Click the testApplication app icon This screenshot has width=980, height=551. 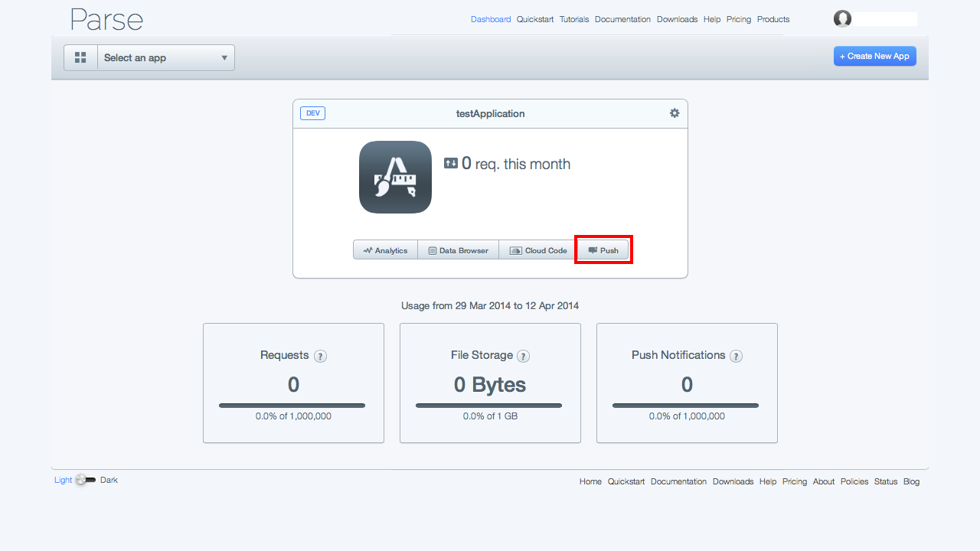pyautogui.click(x=395, y=177)
